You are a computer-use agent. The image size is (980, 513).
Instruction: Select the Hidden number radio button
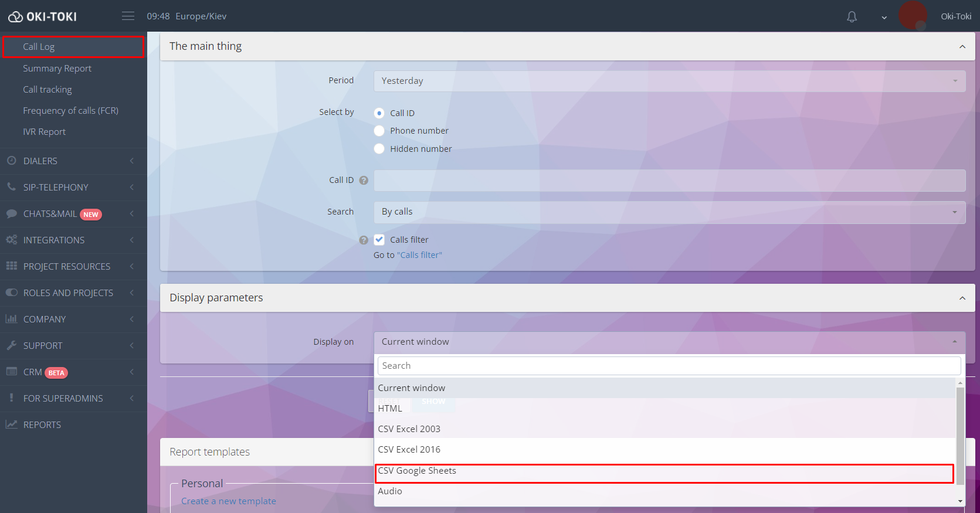[x=379, y=149]
